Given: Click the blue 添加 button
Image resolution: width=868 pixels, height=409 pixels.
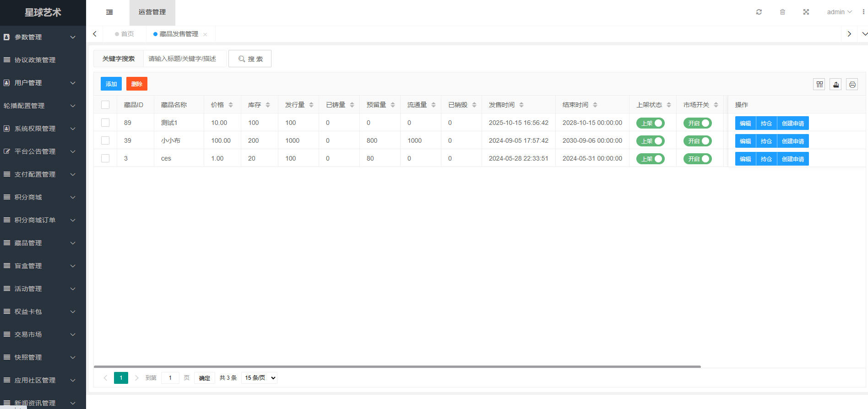Looking at the screenshot, I should [111, 84].
